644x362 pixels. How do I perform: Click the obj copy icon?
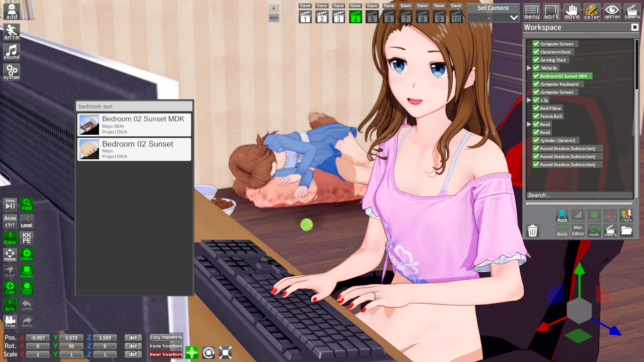(x=626, y=216)
